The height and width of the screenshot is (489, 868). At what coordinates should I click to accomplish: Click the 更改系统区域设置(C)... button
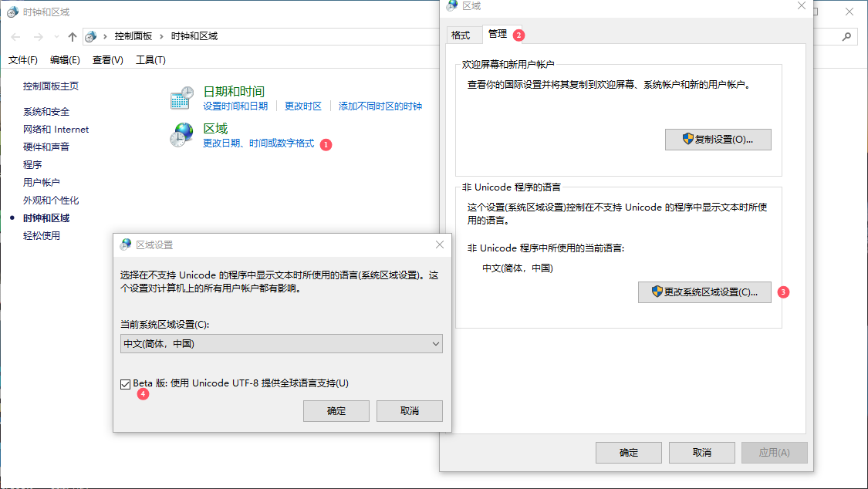(x=704, y=292)
